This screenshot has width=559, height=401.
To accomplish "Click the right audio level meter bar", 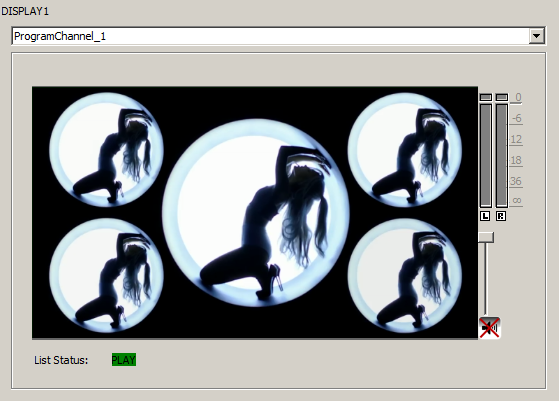I will tap(502, 155).
